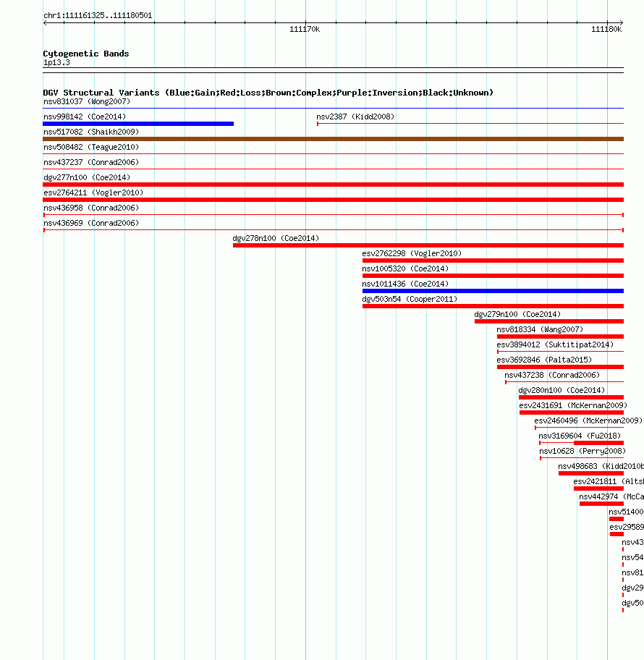This screenshot has width=644, height=660.
Task: Click the 111170k ruler marker
Action: tap(305, 29)
